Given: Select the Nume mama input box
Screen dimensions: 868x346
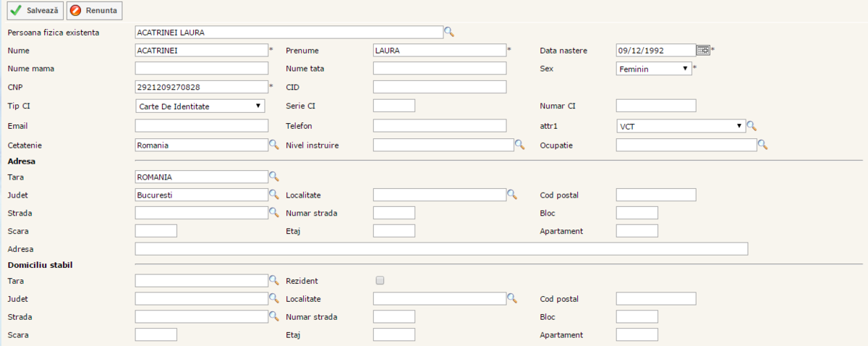Looking at the screenshot, I should (x=201, y=69).
